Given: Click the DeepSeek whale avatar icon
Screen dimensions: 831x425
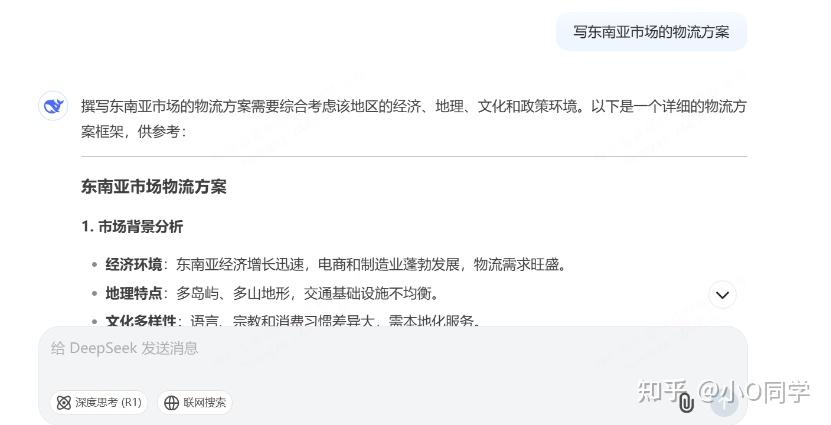Looking at the screenshot, I should coord(53,106).
